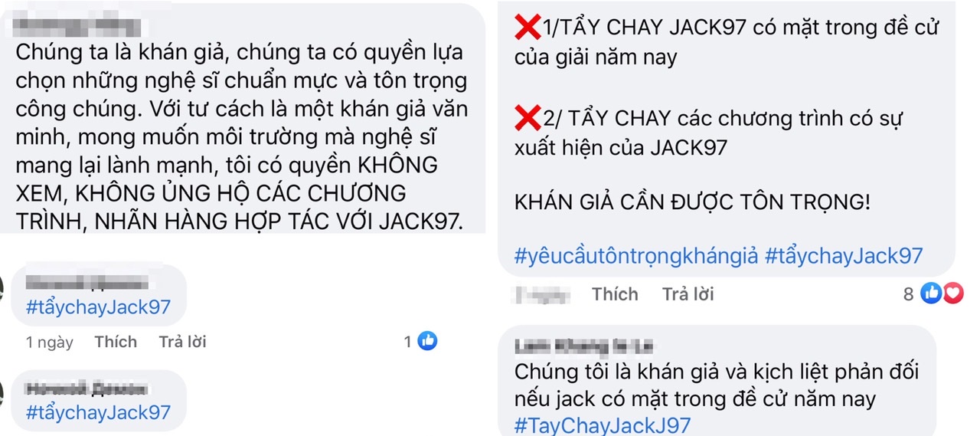Click the red X emoji before "2/ TẨY CHAY"

point(527,118)
